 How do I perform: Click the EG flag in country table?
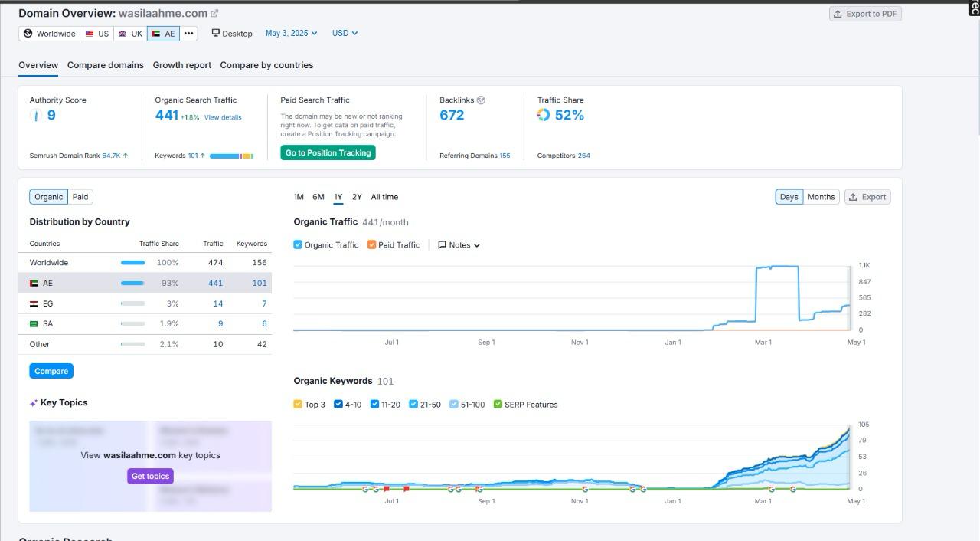point(34,304)
